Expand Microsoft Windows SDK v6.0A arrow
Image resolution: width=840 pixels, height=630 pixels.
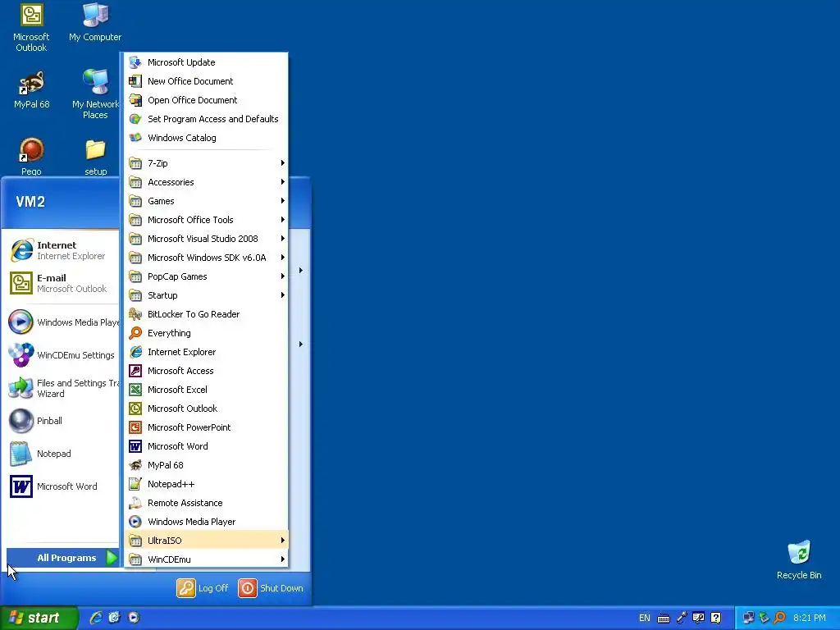(x=282, y=258)
